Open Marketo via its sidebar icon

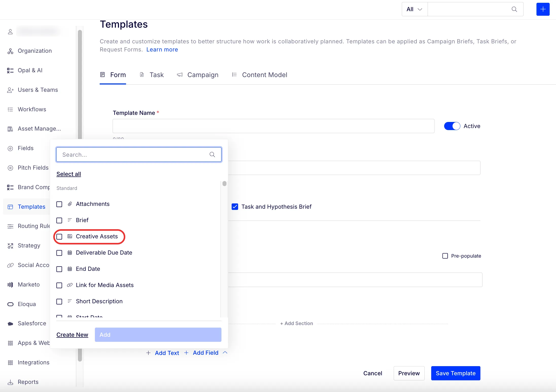coord(10,285)
